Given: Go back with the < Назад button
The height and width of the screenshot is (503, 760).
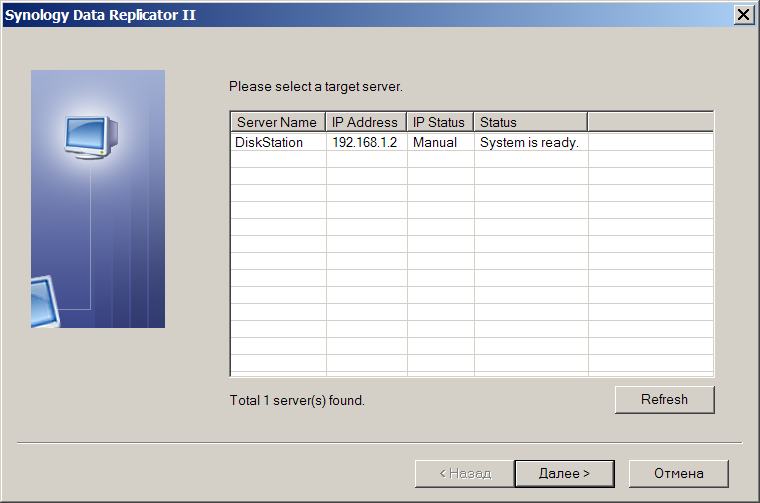Looking at the screenshot, I should click(x=465, y=473).
